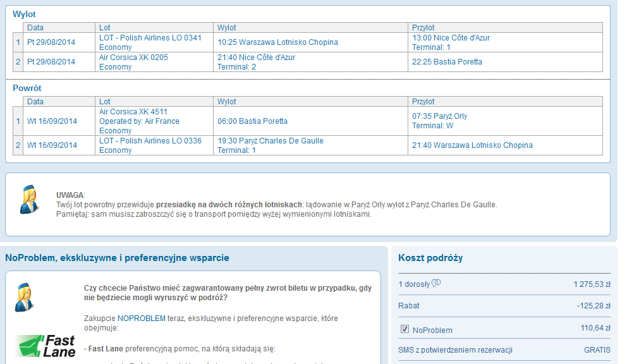This screenshot has height=364, width=627.
Task: Select LOT - Polish Airlines LO 0336 cell
Action: click(154, 145)
